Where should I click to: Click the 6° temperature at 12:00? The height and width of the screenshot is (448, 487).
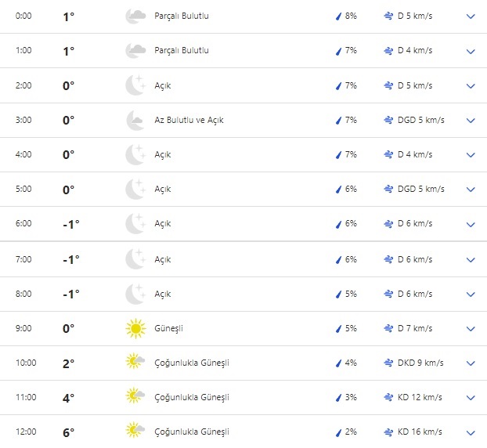69,432
